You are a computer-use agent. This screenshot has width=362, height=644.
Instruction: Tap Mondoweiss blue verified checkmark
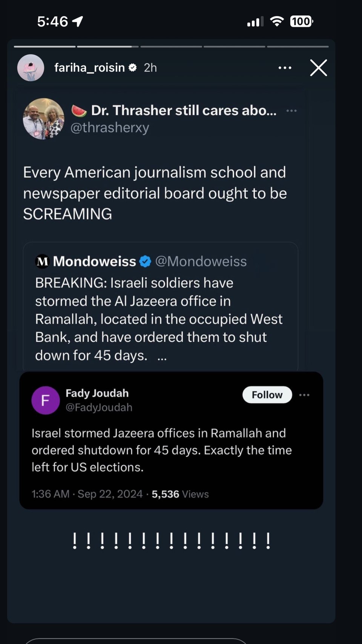pyautogui.click(x=145, y=261)
